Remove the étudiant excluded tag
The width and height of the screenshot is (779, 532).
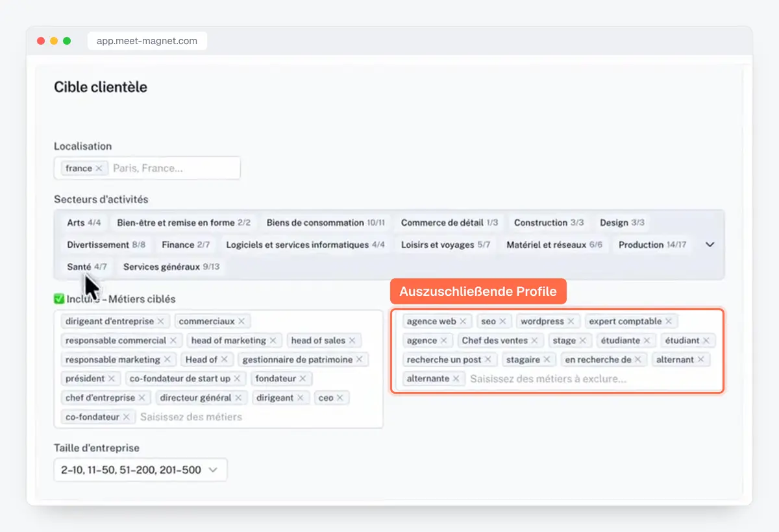(x=706, y=341)
